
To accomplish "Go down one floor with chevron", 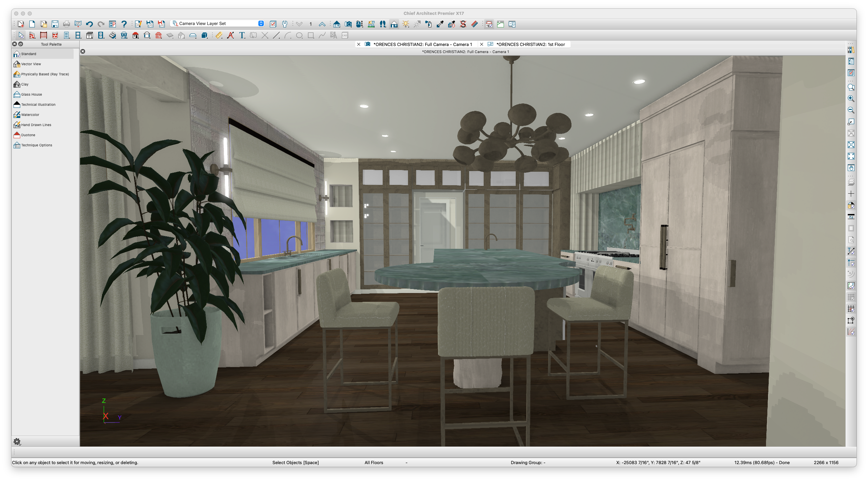I will click(x=299, y=24).
